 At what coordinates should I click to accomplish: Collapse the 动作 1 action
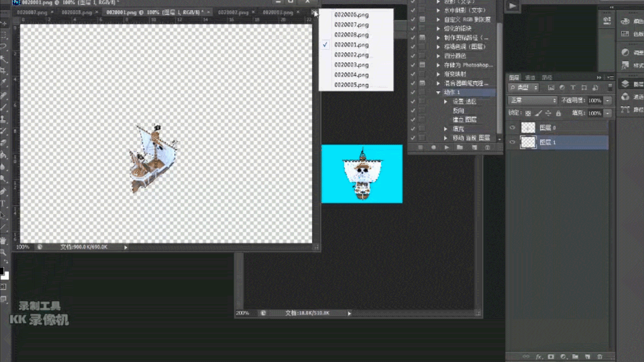(438, 93)
